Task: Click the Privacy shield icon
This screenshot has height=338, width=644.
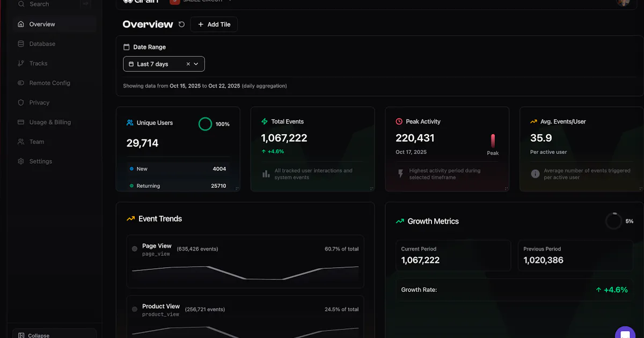Action: (x=21, y=102)
